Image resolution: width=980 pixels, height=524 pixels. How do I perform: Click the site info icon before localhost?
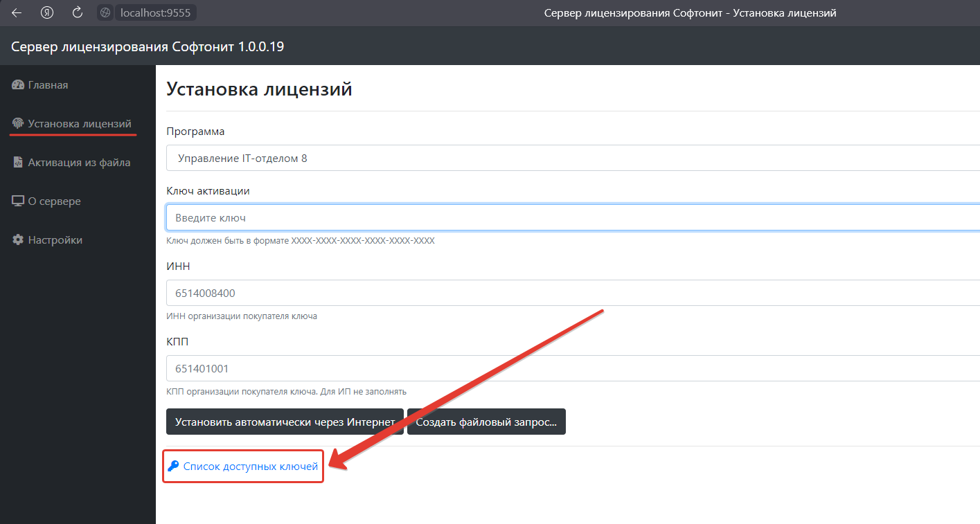[x=105, y=12]
